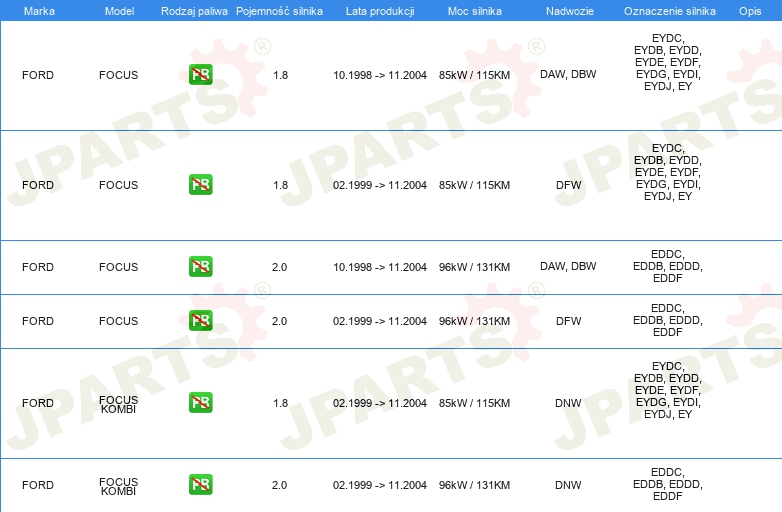
Task: Click unleaded fuel icon for Focus 2.0 DFW
Action: coord(200,321)
